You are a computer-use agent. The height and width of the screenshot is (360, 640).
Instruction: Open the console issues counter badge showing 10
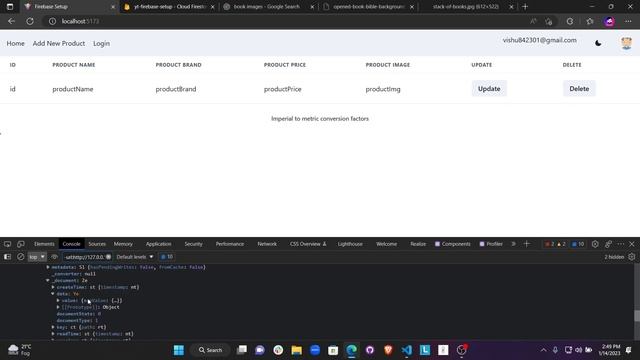(167, 257)
